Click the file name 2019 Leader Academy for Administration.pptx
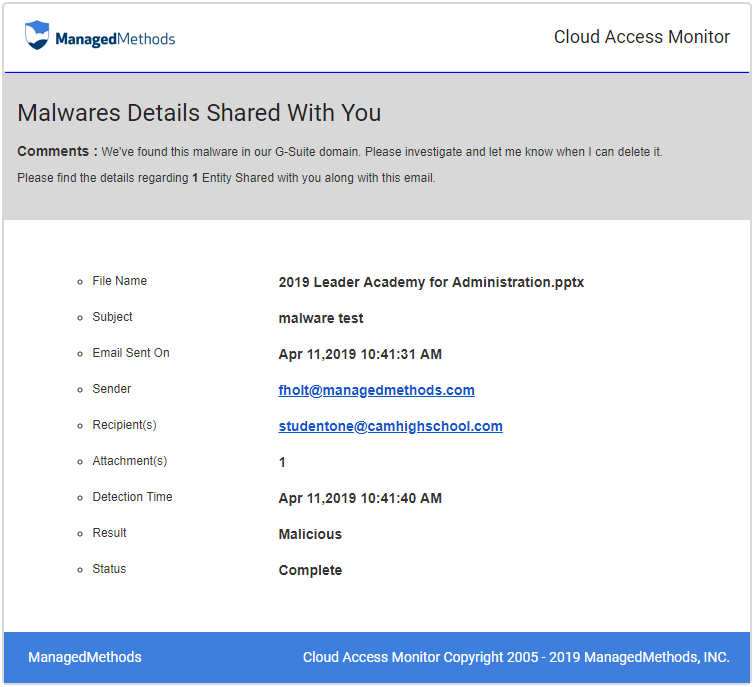 click(x=431, y=282)
